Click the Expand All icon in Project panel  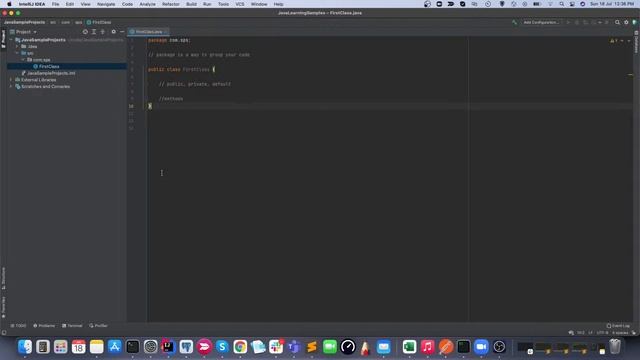94,32
